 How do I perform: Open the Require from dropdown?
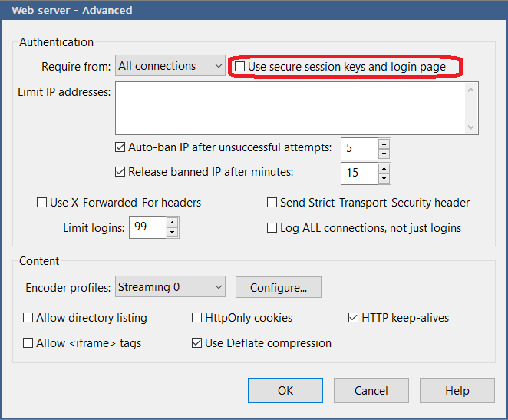170,67
